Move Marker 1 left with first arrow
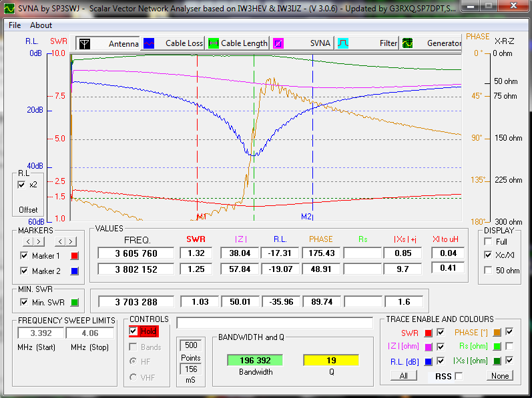The image size is (532, 398). (27, 241)
